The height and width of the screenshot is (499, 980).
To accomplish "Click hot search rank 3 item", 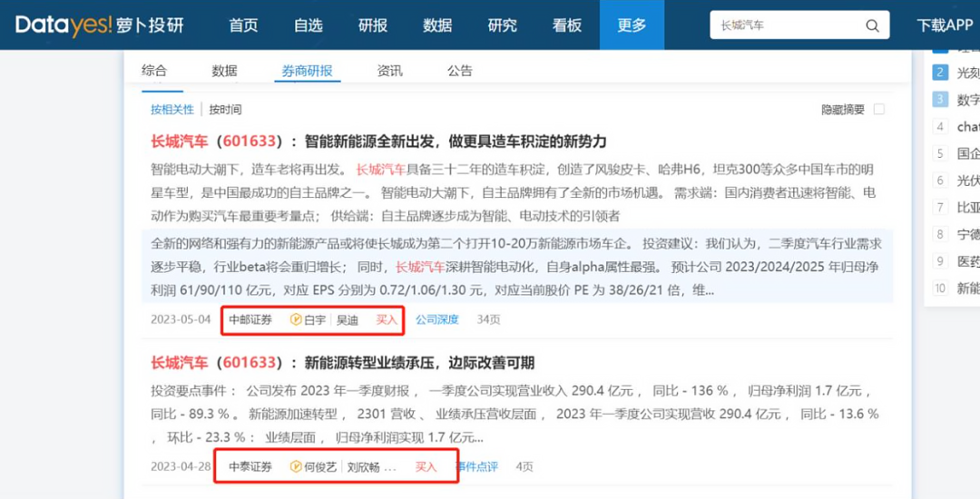I will [x=955, y=99].
